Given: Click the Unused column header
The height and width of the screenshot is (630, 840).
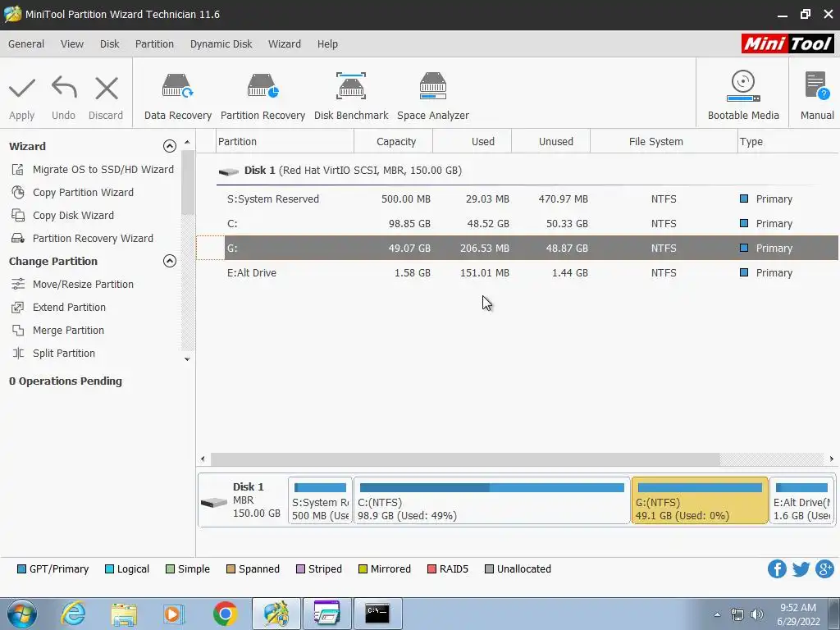Looking at the screenshot, I should (550, 141).
